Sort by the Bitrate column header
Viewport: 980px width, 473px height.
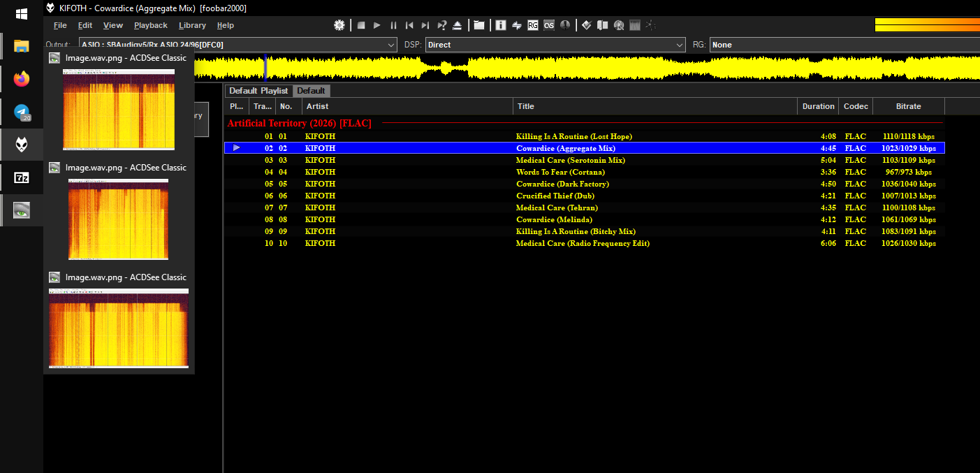[x=909, y=106]
